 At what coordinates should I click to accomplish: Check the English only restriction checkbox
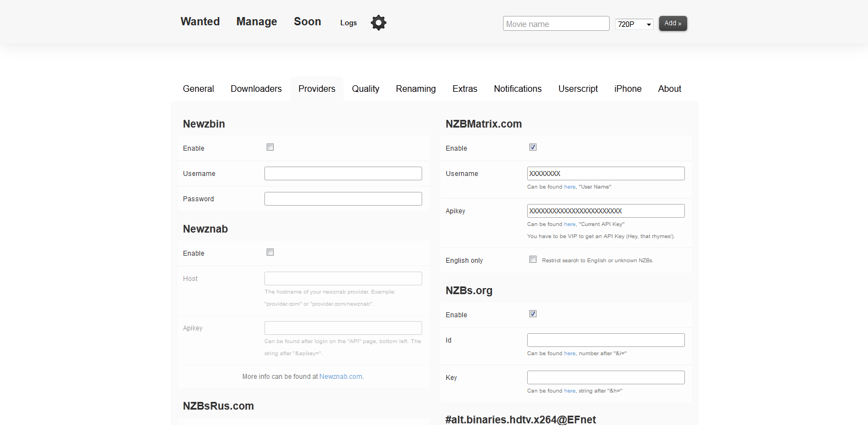pos(533,260)
